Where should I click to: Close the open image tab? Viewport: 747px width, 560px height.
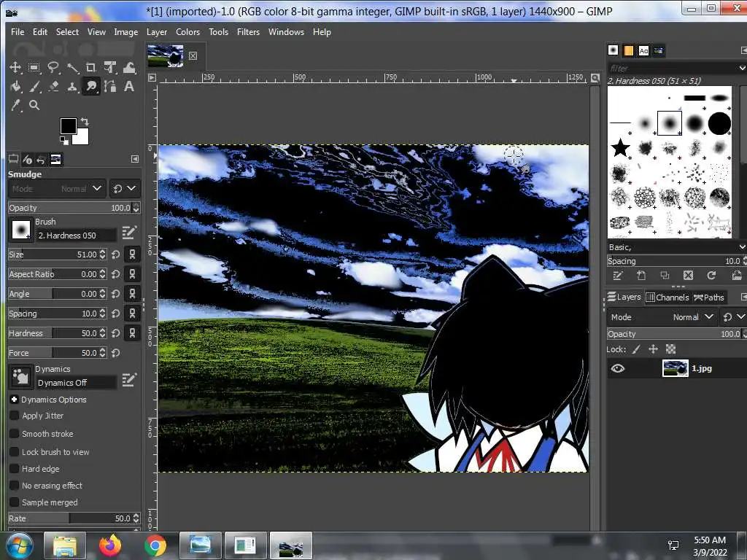tap(193, 55)
